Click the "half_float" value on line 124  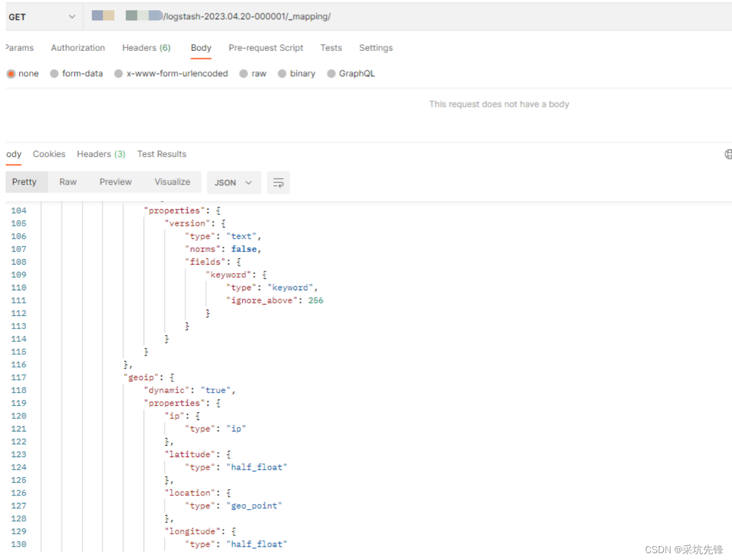click(x=257, y=467)
